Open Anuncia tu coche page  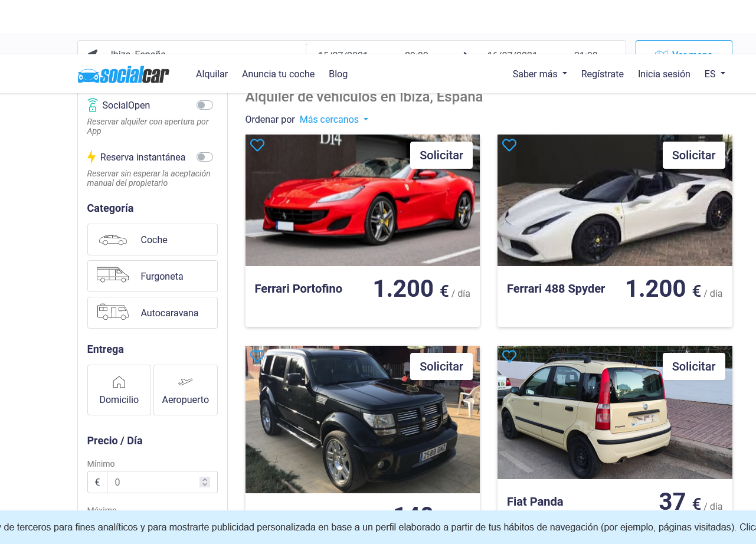[279, 74]
